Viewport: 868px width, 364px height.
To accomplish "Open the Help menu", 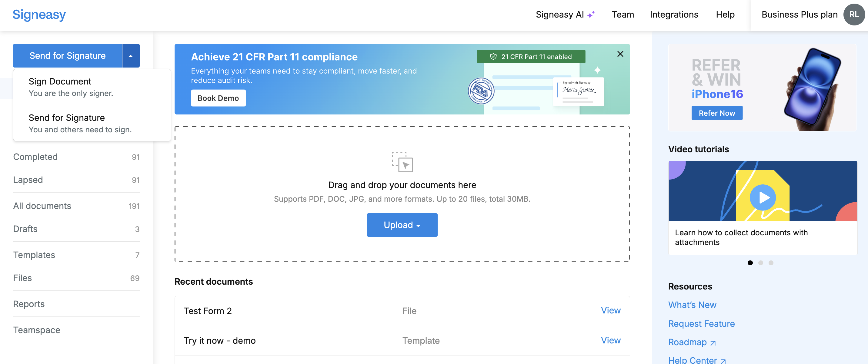I will [725, 15].
